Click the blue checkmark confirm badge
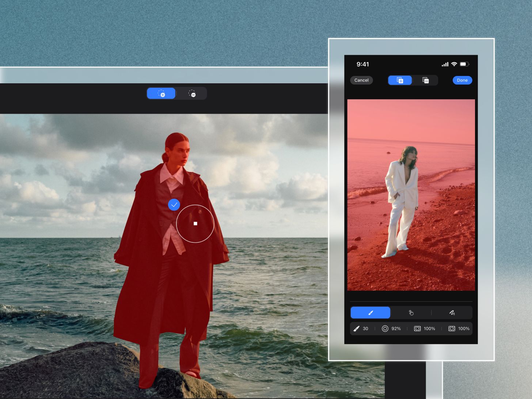This screenshot has height=399, width=532. pyautogui.click(x=174, y=205)
